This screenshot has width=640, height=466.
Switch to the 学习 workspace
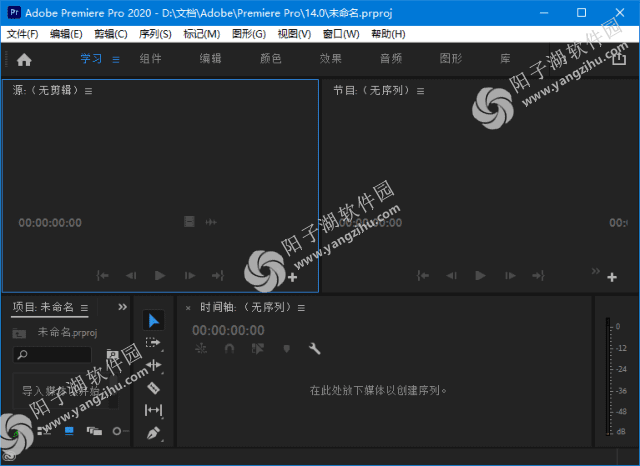[91, 59]
